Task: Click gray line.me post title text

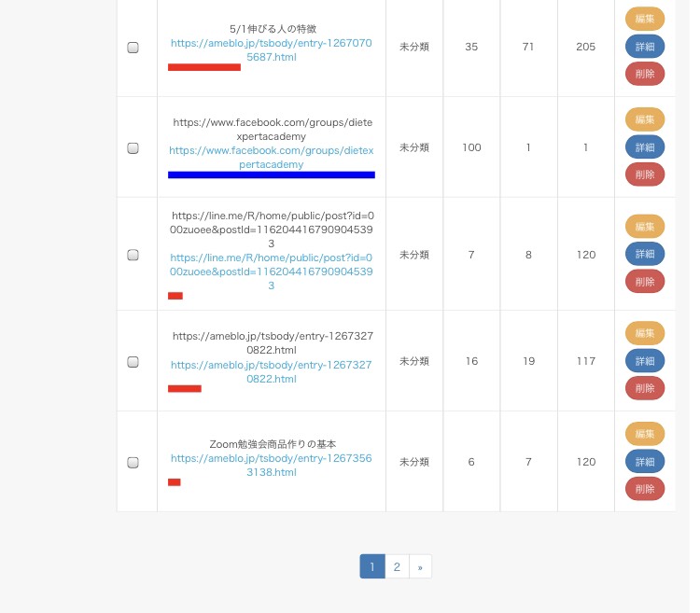Action: click(x=272, y=230)
